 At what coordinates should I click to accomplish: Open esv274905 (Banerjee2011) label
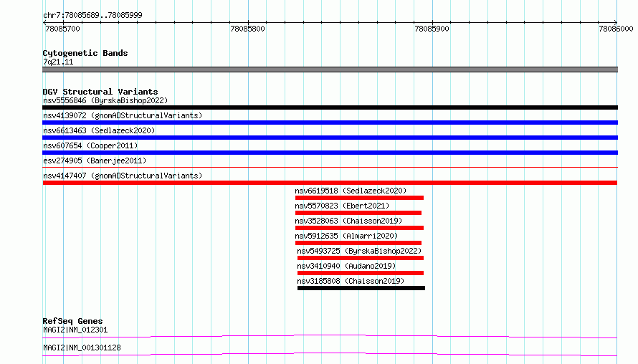click(95, 161)
